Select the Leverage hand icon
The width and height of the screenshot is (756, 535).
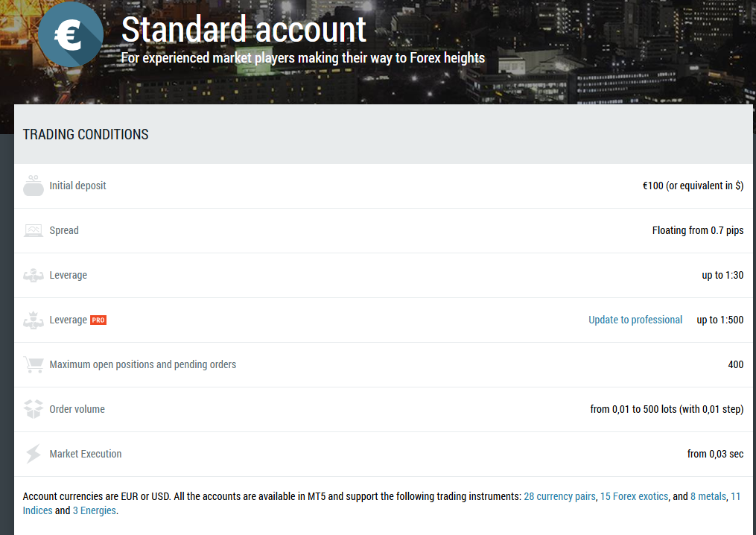(34, 275)
